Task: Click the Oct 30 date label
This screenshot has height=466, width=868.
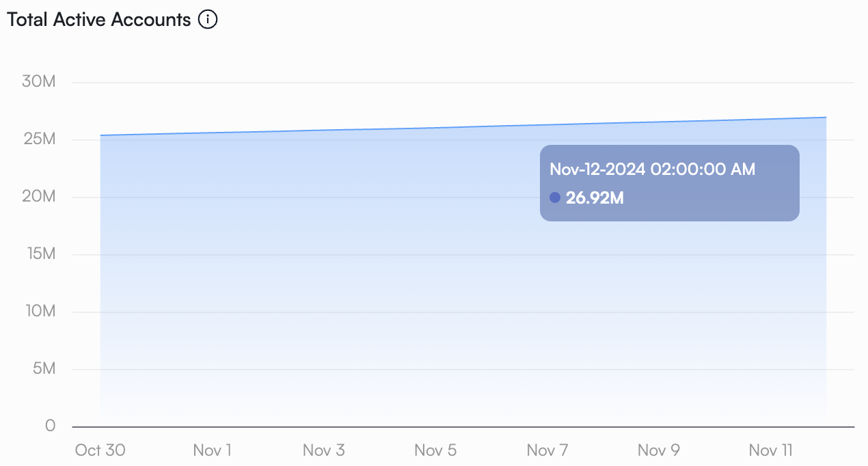Action: pos(100,450)
